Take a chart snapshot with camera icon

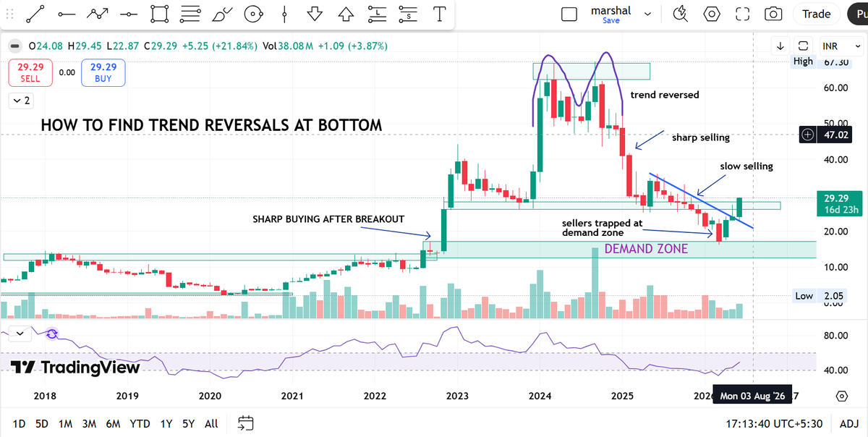773,14
